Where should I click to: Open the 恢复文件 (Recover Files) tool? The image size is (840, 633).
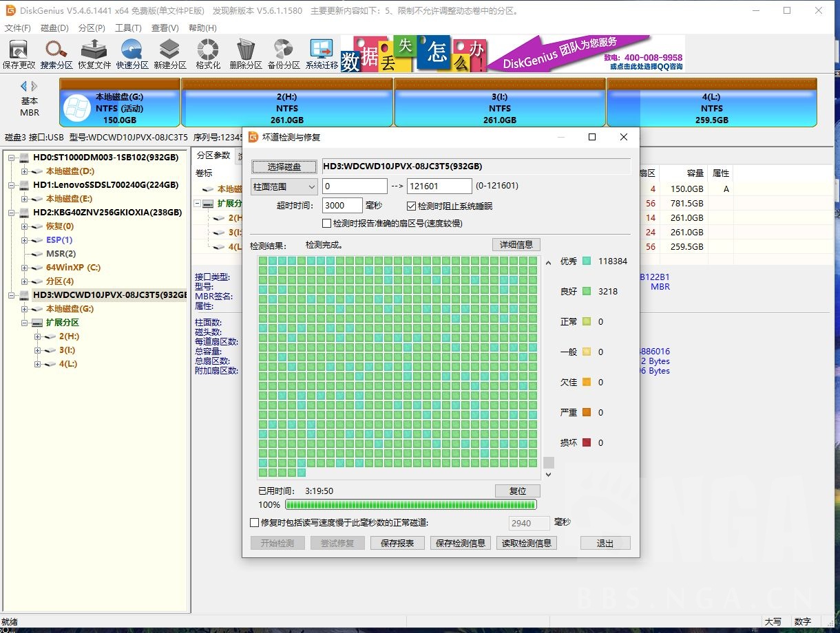coord(94,50)
